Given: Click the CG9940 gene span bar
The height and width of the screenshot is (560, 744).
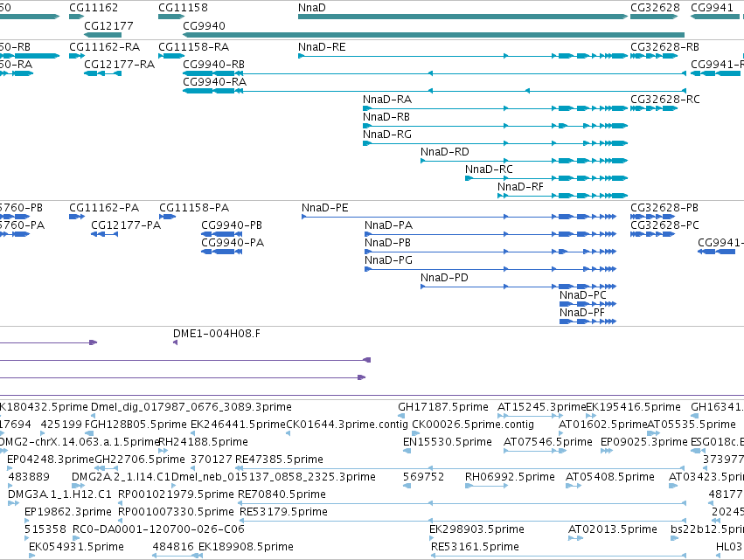Looking at the screenshot, I should tap(434, 35).
